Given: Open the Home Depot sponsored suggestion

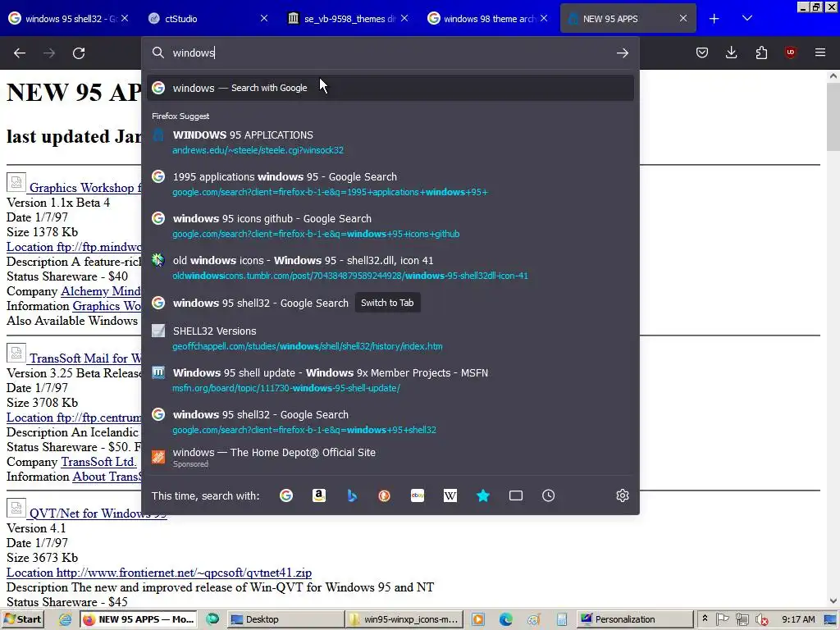Looking at the screenshot, I should click(x=390, y=457).
